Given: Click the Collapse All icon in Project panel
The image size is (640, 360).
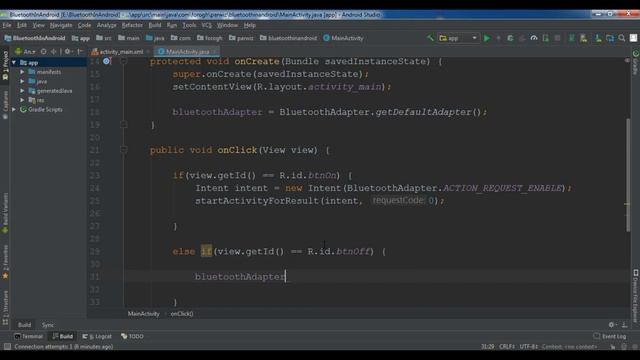Looking at the screenshot, I should pyautogui.click(x=53, y=52).
